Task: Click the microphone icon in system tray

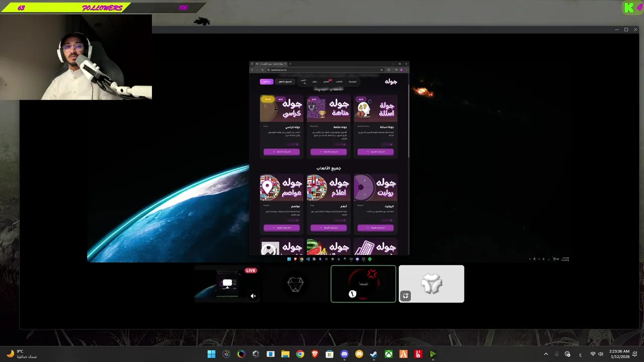Action: click(556, 354)
